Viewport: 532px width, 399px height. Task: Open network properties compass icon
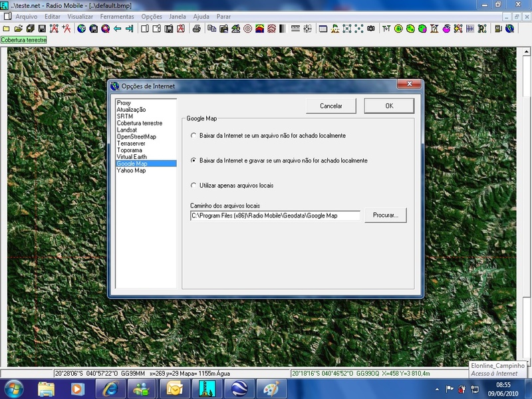pyautogui.click(x=55, y=29)
